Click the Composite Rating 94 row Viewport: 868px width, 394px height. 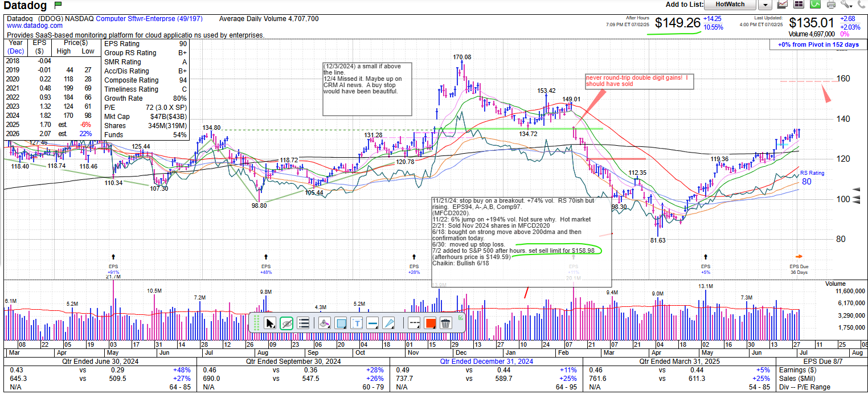145,80
